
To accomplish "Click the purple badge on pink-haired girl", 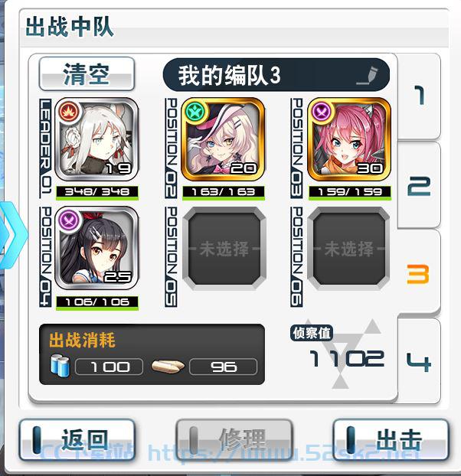I will click(x=322, y=111).
